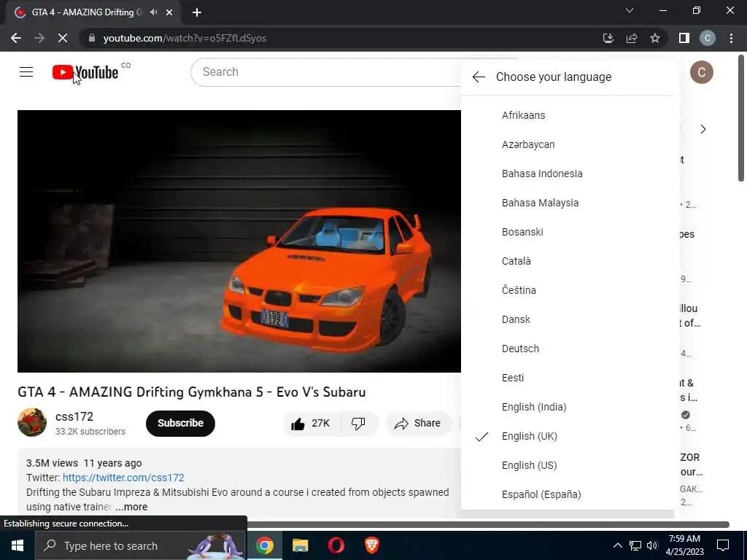Toggle the browser side panel icon
747x560 pixels.
click(684, 38)
